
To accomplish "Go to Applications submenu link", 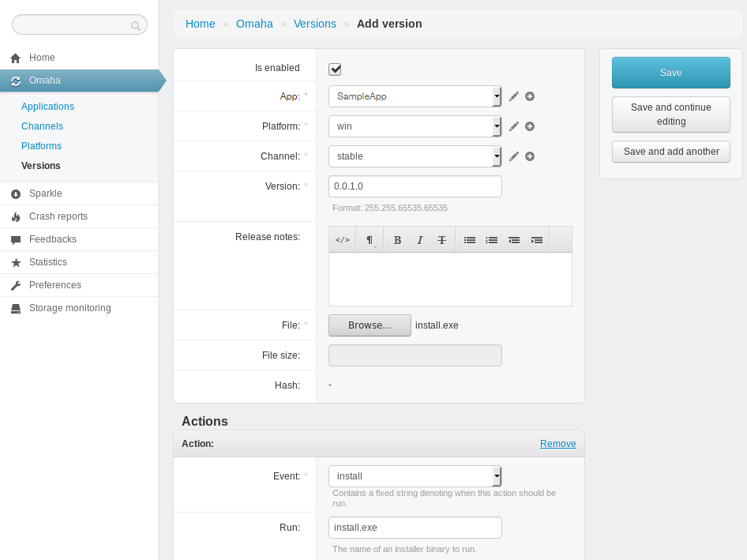I will click(x=47, y=107).
